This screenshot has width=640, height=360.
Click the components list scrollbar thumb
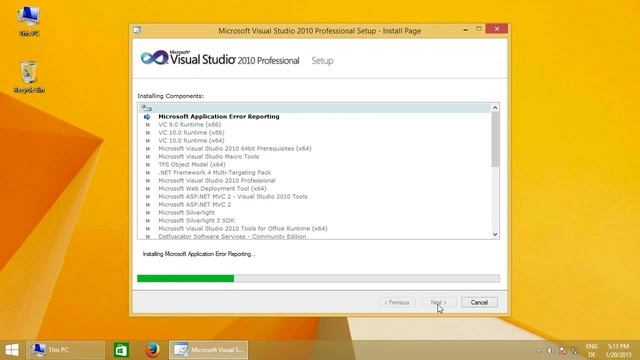(x=495, y=140)
